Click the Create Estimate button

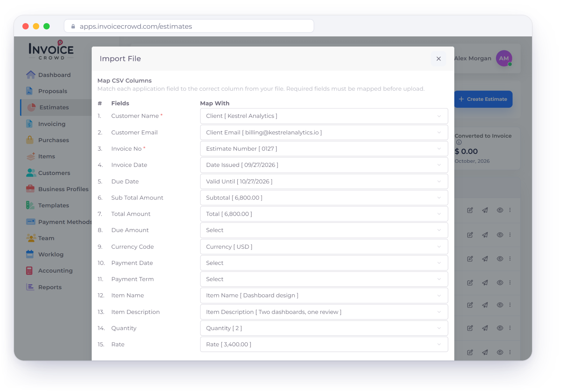483,99
